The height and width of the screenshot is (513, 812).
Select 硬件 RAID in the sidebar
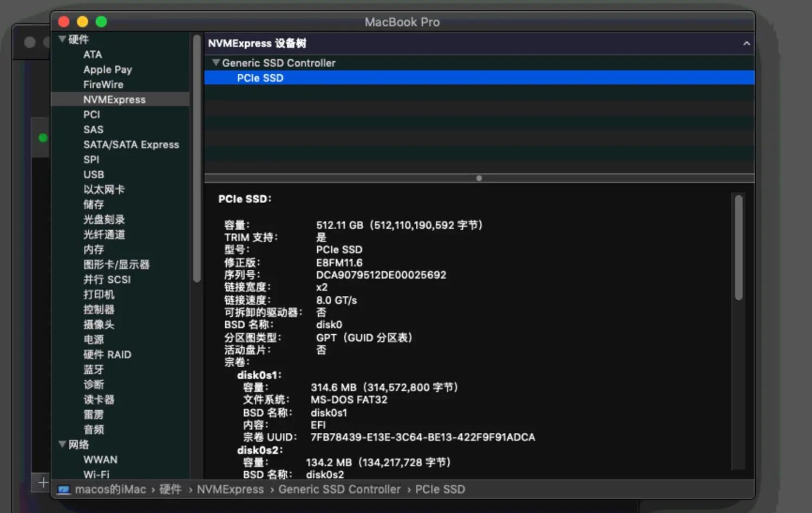click(107, 355)
